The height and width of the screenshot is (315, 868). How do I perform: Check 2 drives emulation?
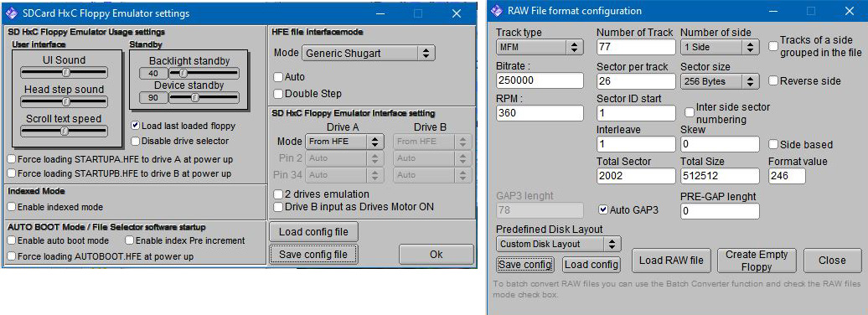[279, 194]
